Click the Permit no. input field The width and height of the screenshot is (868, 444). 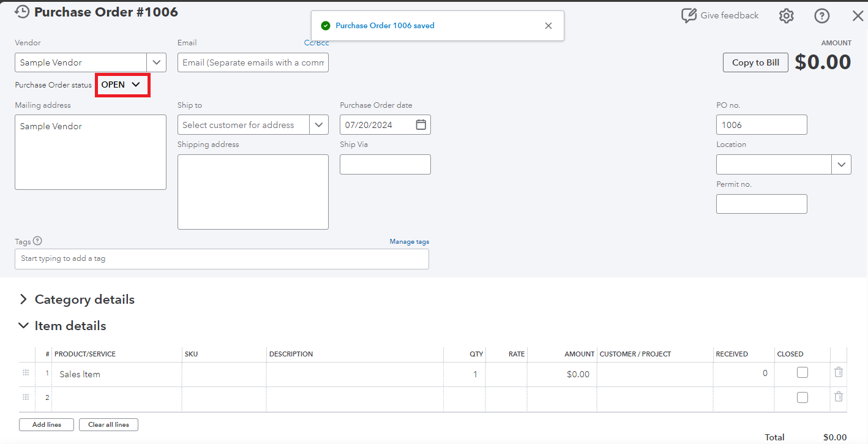point(761,203)
